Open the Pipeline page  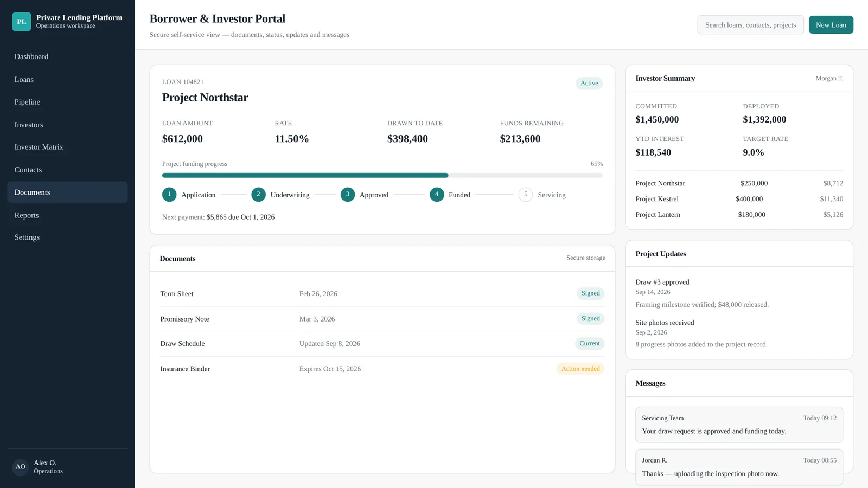(x=67, y=102)
